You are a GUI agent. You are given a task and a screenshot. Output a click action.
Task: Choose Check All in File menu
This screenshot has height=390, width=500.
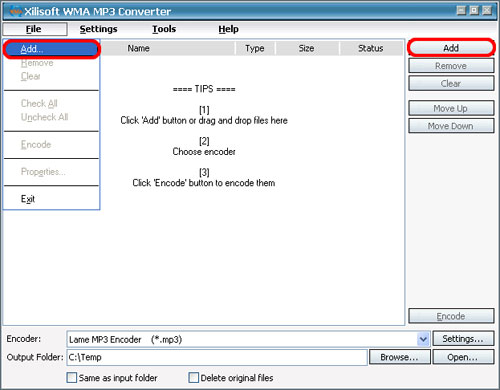52,103
